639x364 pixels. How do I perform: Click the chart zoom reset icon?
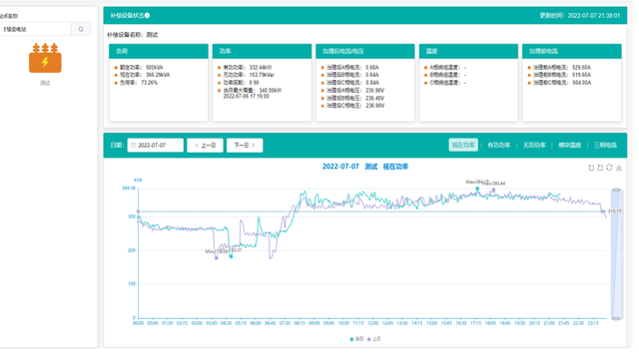pyautogui.click(x=600, y=168)
